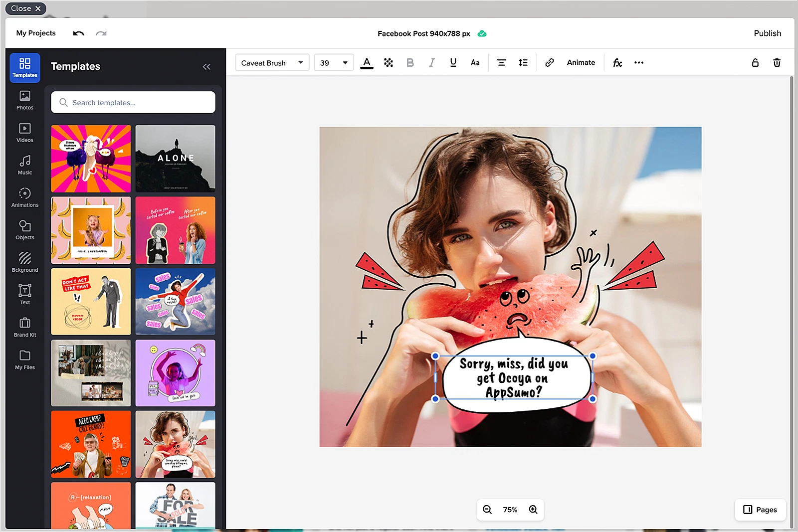Screen dimensions: 798x532
Task: Open the Caveat Brush font dropdown
Action: 272,63
